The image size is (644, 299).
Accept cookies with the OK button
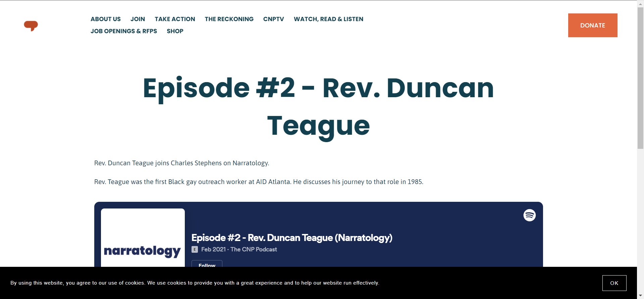pos(614,283)
